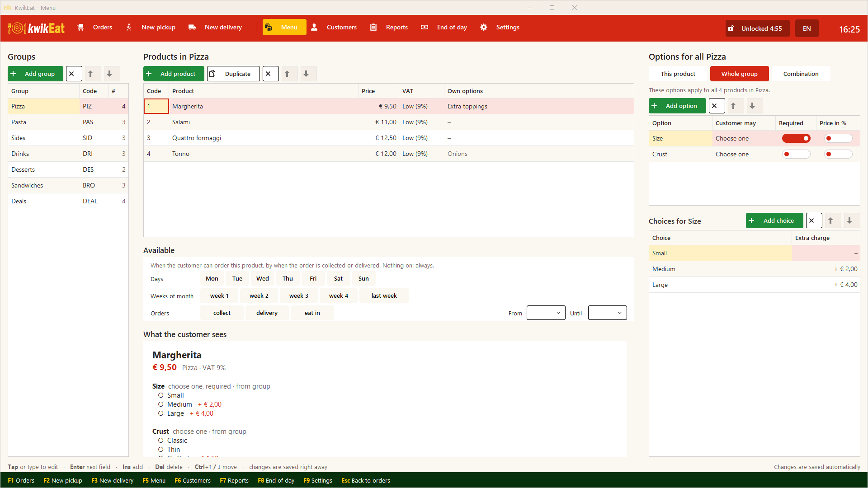Open Orders from the top navigation
The height and width of the screenshot is (488, 868).
tap(95, 27)
